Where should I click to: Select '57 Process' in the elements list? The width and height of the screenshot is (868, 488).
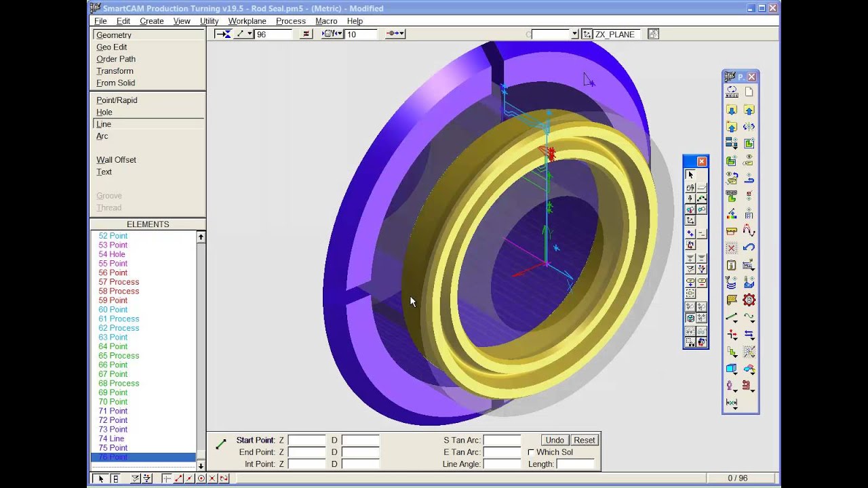119,282
